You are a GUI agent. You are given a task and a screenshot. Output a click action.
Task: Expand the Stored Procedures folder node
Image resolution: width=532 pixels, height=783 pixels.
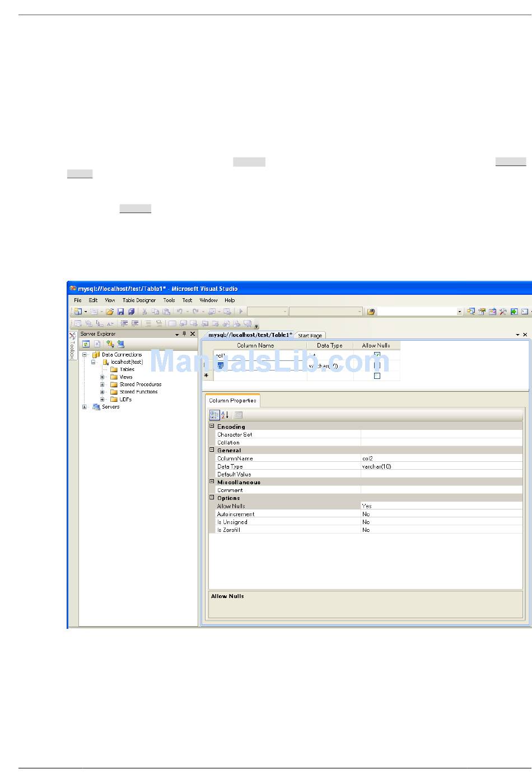(102, 384)
